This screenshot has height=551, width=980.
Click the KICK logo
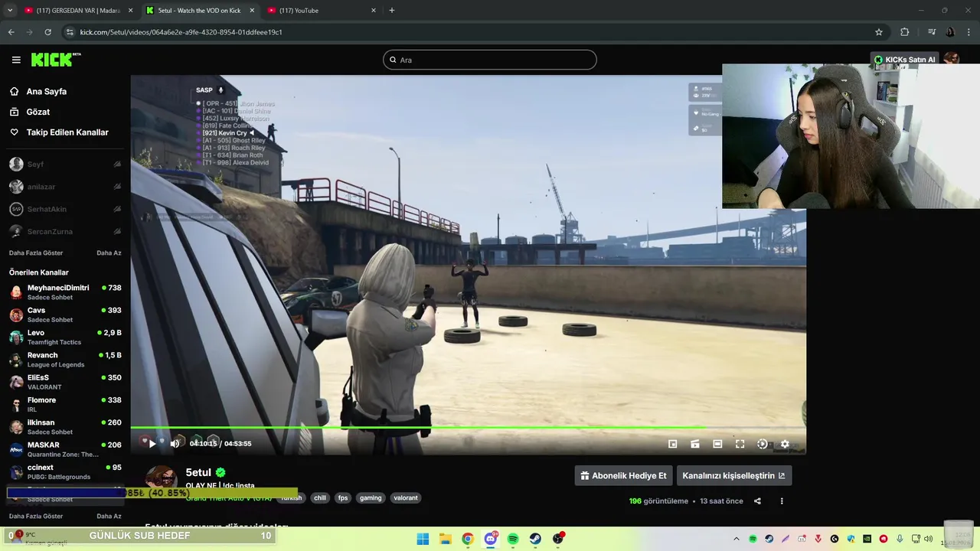[55, 60]
